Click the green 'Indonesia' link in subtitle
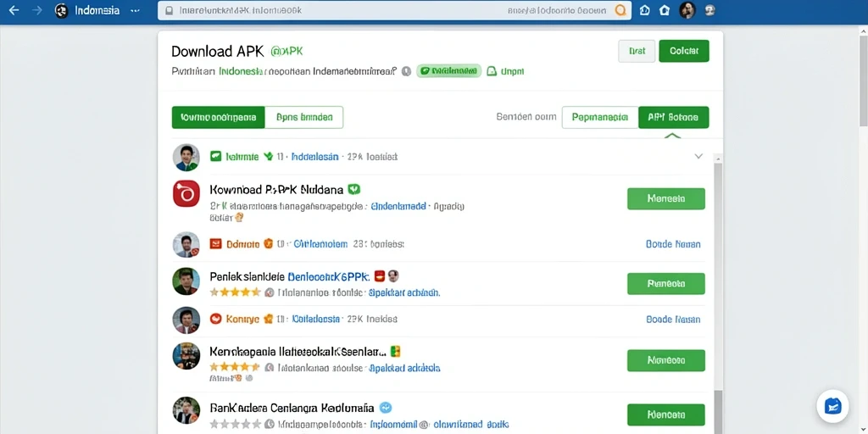This screenshot has width=868, height=434. (x=241, y=71)
